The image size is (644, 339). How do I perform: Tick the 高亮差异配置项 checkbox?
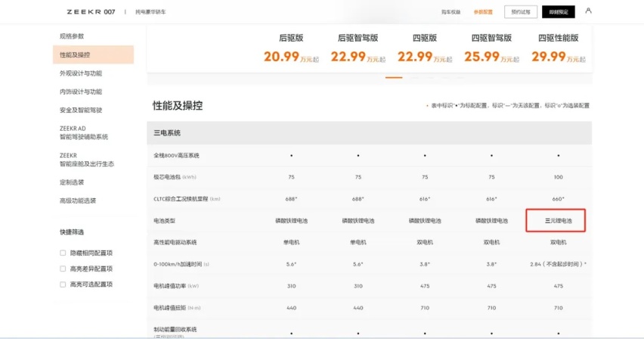click(63, 269)
